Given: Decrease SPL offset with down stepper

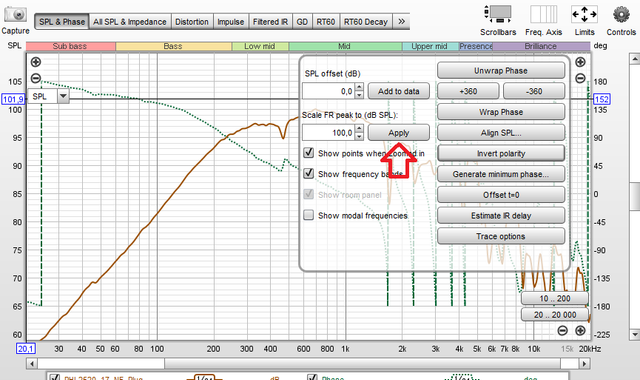Looking at the screenshot, I should [359, 95].
